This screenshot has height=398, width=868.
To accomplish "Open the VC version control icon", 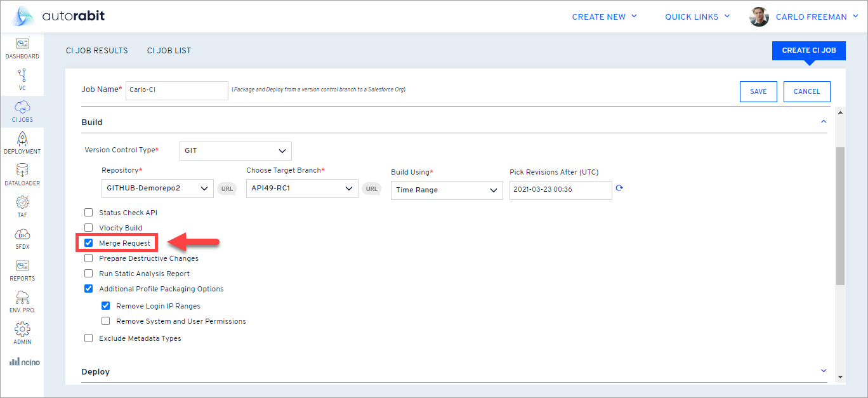I will tap(22, 76).
